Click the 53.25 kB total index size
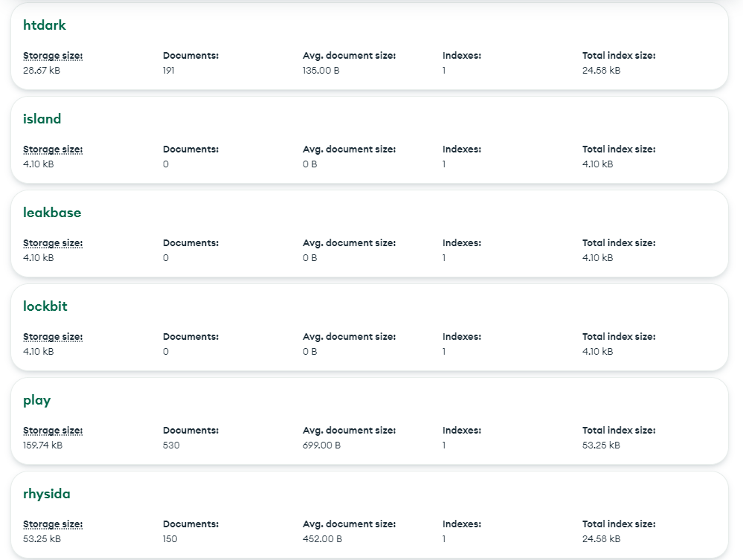This screenshot has height=560, width=743. 601,445
